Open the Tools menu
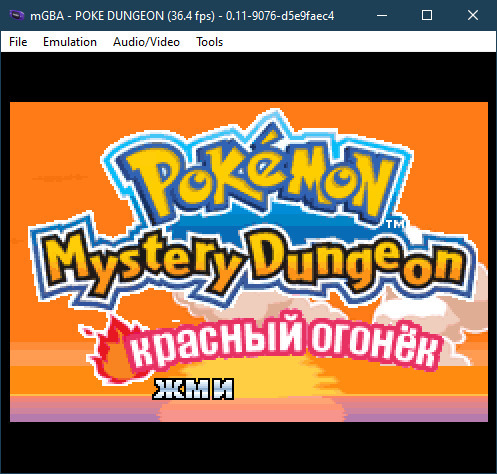This screenshot has width=497, height=474. click(x=209, y=42)
